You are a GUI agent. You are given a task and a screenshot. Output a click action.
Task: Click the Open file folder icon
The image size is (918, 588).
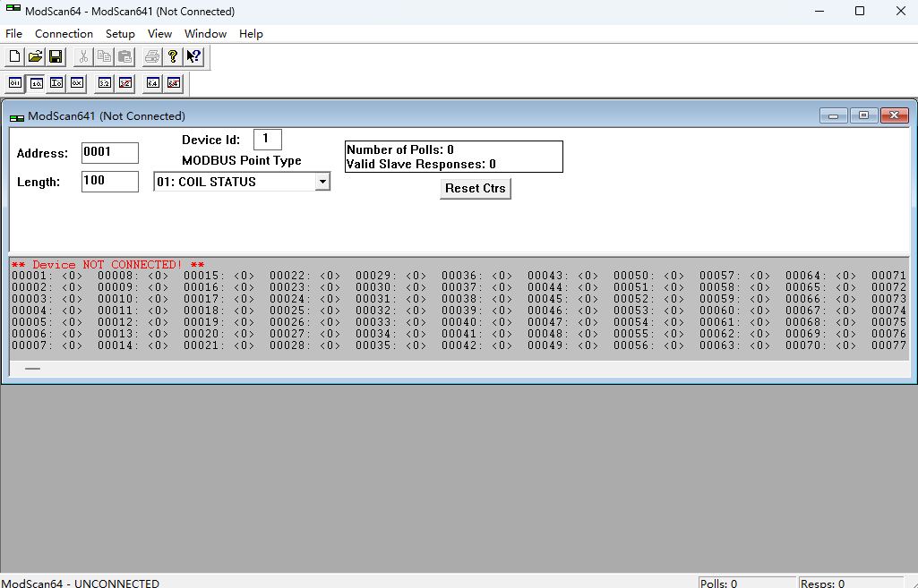click(35, 57)
